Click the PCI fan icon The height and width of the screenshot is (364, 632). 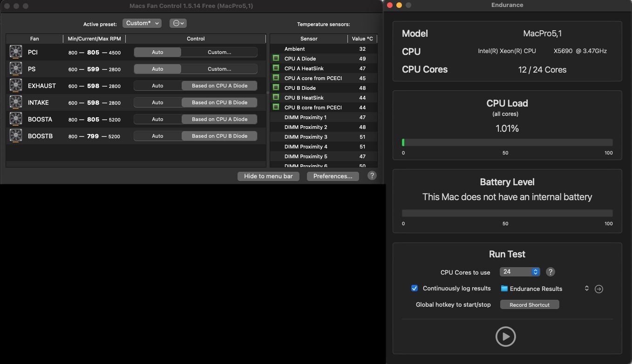coord(16,52)
